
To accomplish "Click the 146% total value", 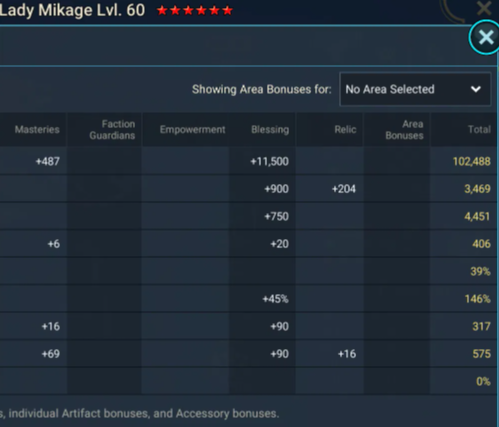I will (477, 299).
